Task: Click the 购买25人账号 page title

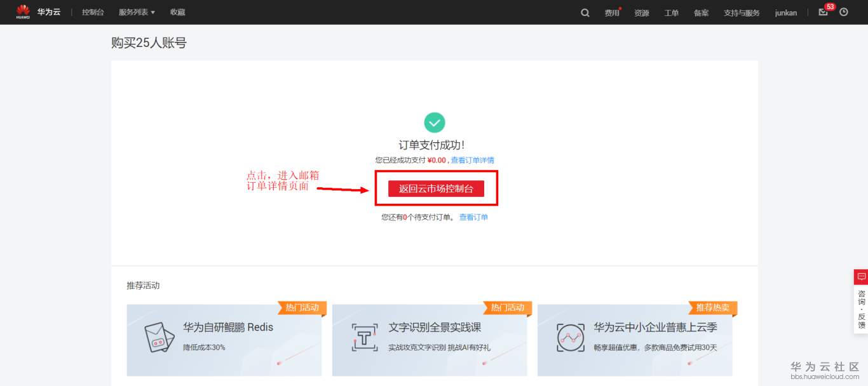Action: pyautogui.click(x=149, y=43)
